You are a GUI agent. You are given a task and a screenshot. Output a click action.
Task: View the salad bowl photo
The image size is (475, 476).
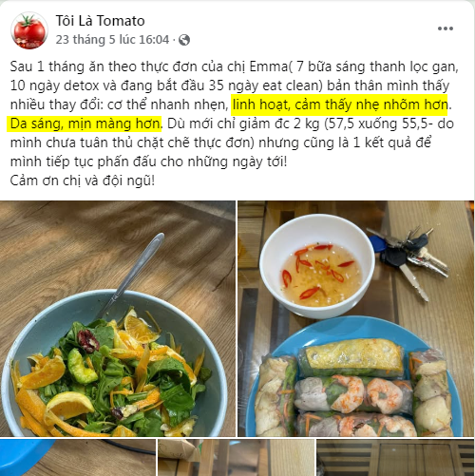point(118,318)
